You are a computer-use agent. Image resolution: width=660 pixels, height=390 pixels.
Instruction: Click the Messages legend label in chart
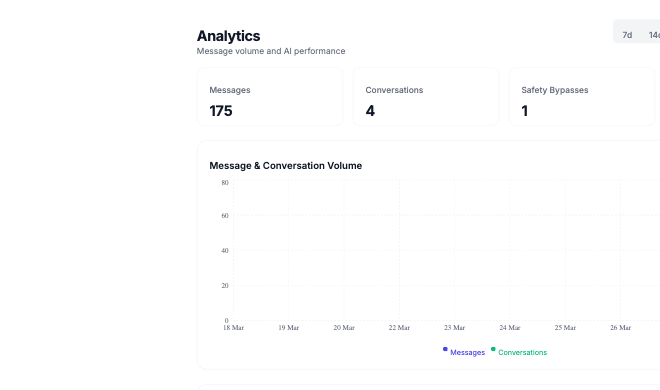coord(467,353)
